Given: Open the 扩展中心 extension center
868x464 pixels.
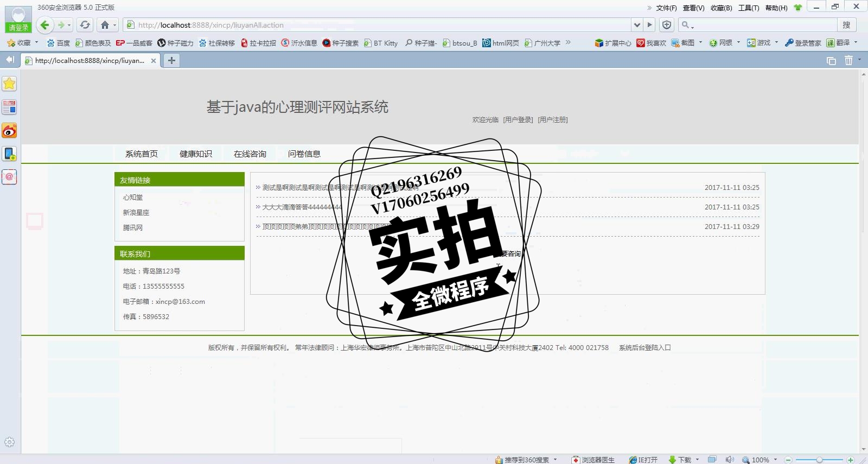Looking at the screenshot, I should pos(613,43).
